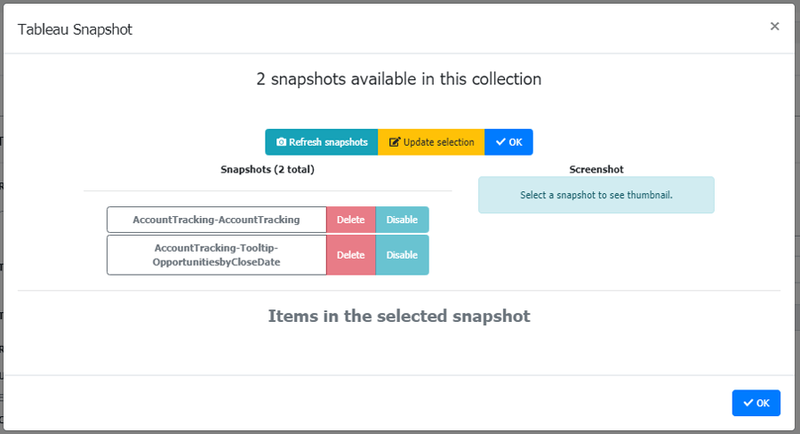Click the pencil edit icon on Update selection
The width and height of the screenshot is (800, 434).
coord(394,142)
